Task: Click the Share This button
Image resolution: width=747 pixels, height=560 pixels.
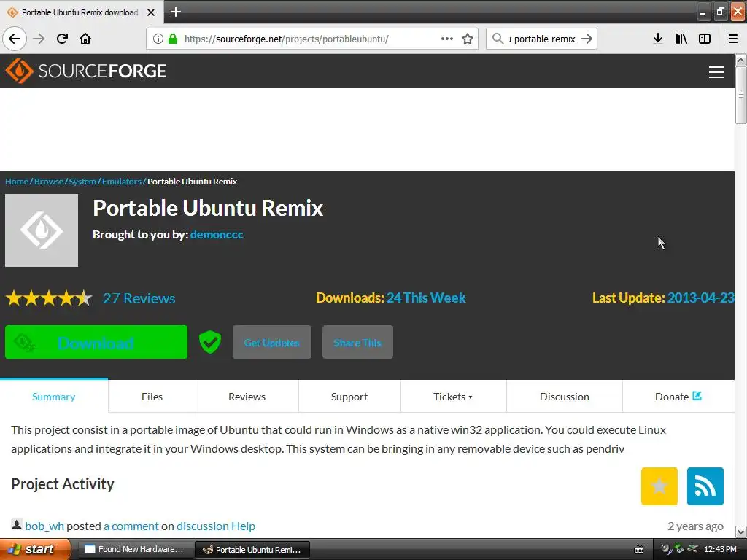Action: [357, 342]
